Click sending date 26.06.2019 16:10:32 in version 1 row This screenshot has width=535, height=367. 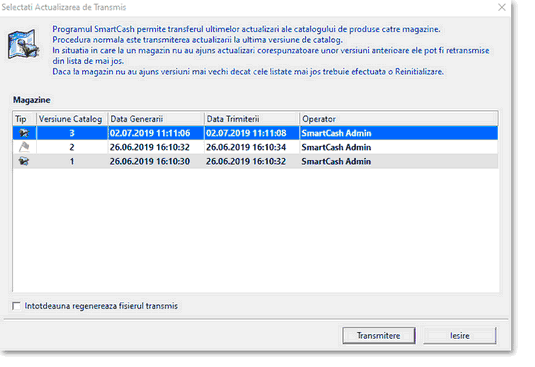click(x=246, y=161)
